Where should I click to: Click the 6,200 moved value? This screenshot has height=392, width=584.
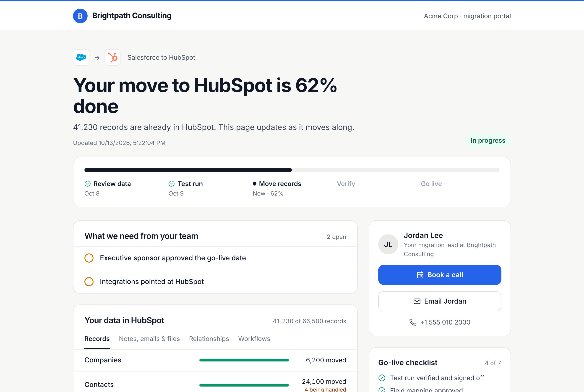326,360
